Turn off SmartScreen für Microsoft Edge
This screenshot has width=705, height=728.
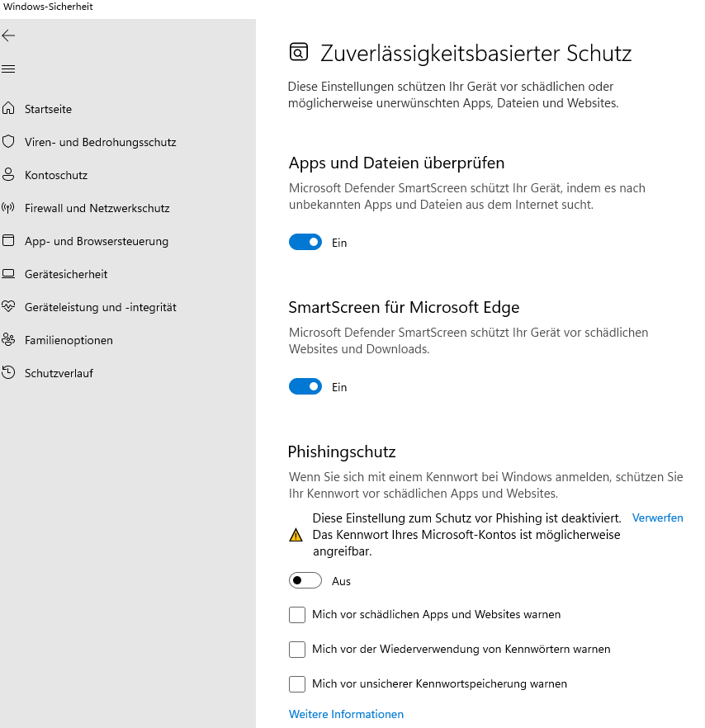(305, 386)
